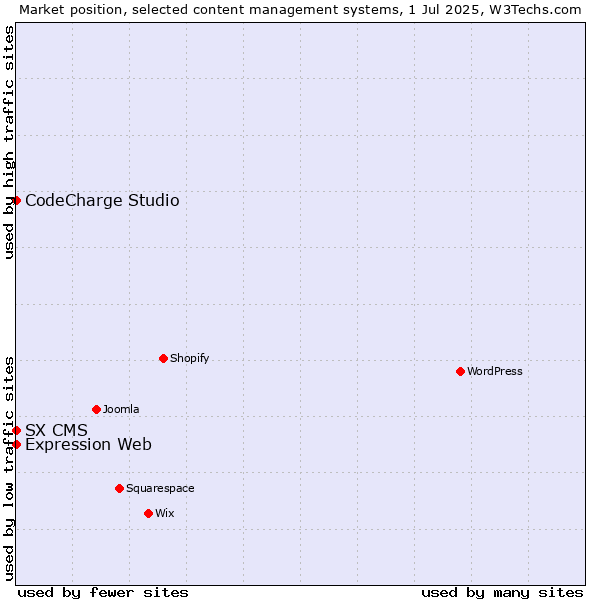Click the Squarespace red data point
The width and height of the screenshot is (600, 600).
pyautogui.click(x=119, y=489)
